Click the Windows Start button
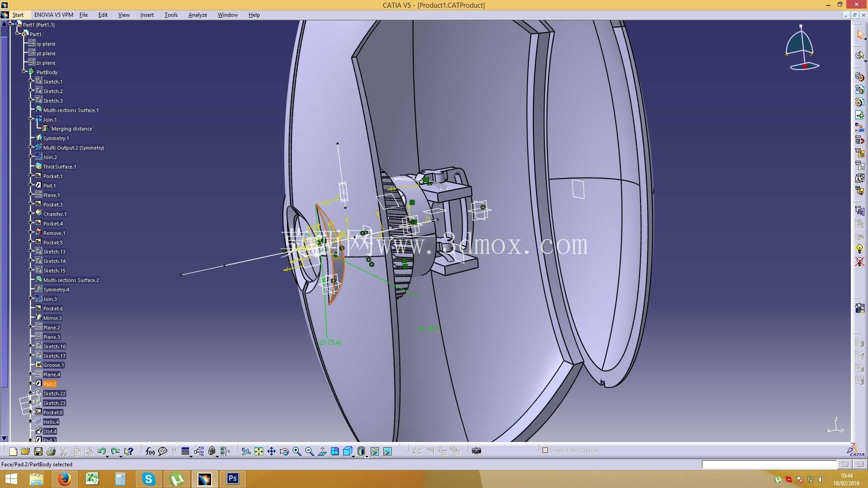This screenshot has width=868, height=488. (x=10, y=479)
